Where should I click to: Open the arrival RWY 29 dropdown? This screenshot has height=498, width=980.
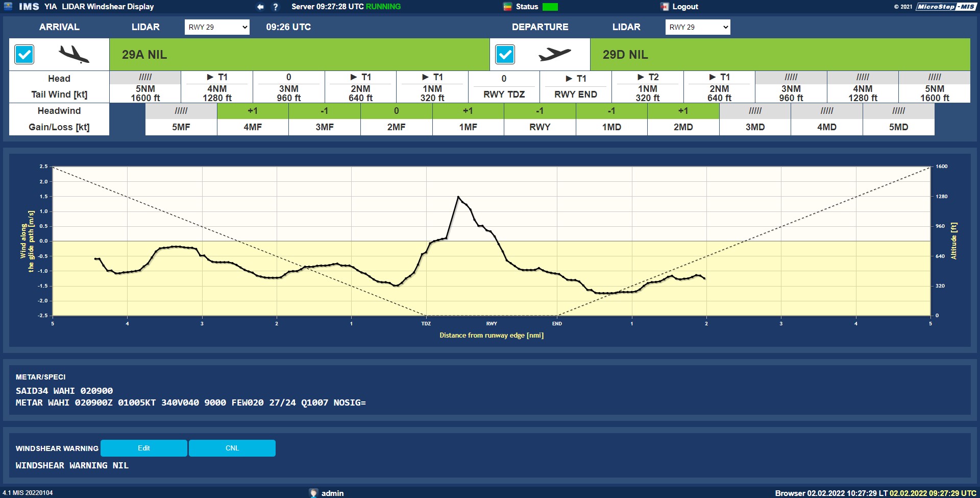[x=217, y=27]
